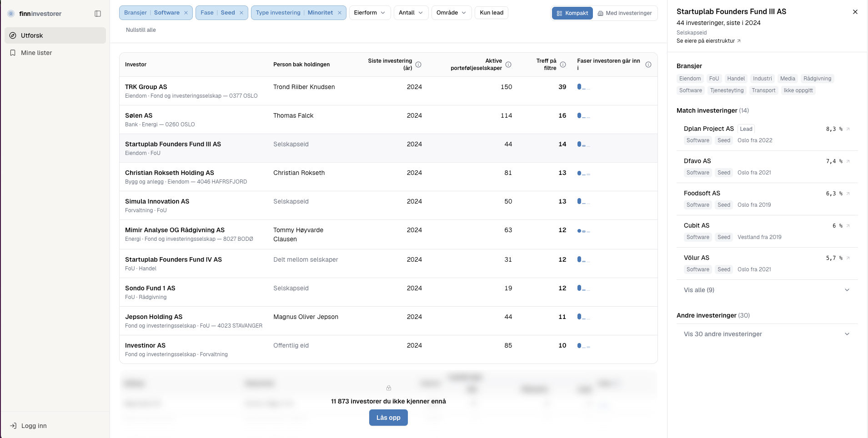Remove the Bransjer Software filter chip

click(x=186, y=13)
